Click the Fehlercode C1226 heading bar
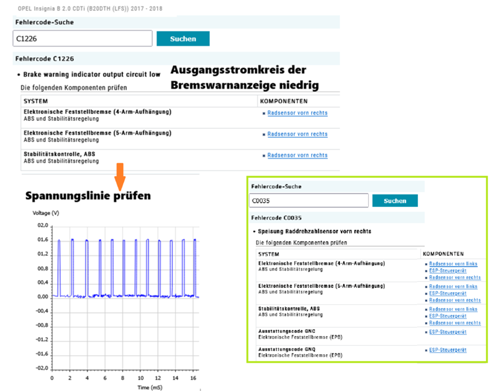 [x=176, y=59]
